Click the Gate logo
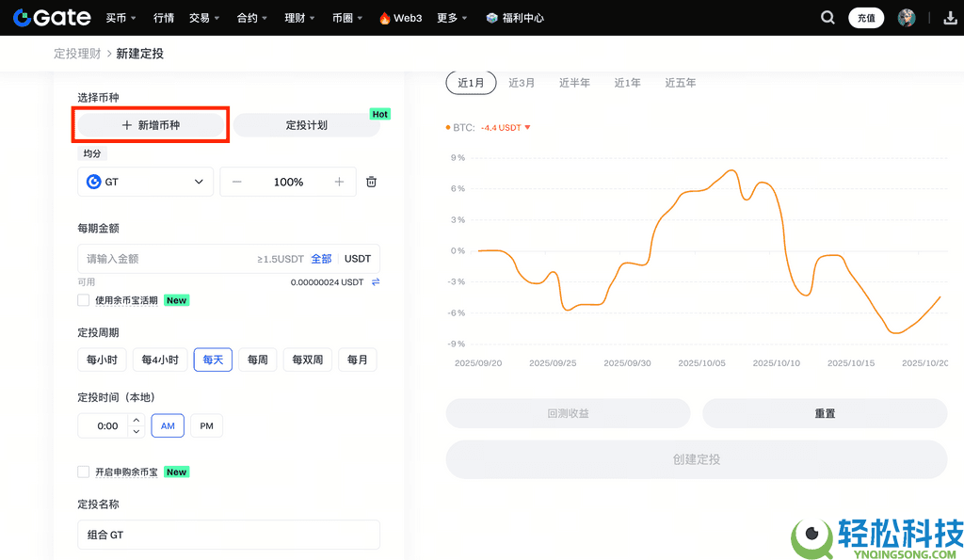The image size is (964, 560). [51, 17]
